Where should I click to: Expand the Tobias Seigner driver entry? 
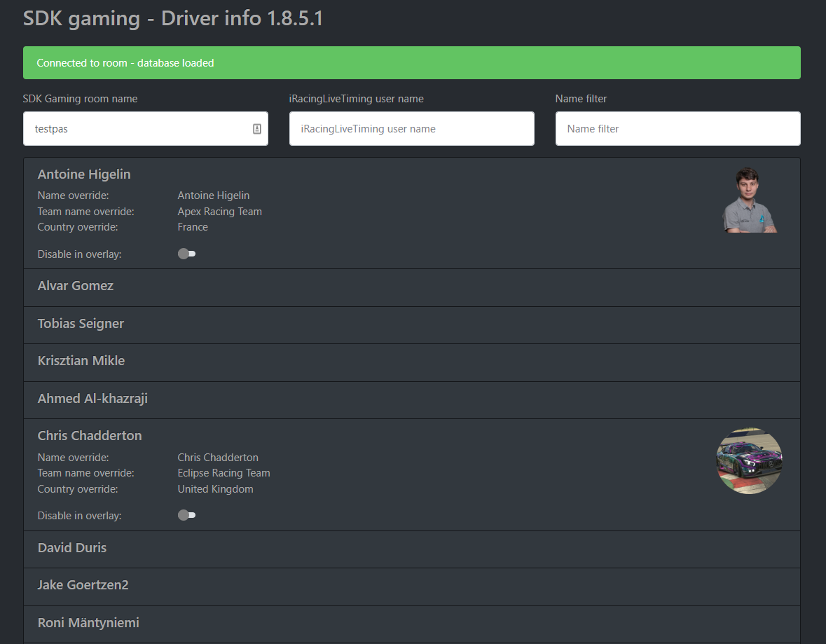coord(411,325)
